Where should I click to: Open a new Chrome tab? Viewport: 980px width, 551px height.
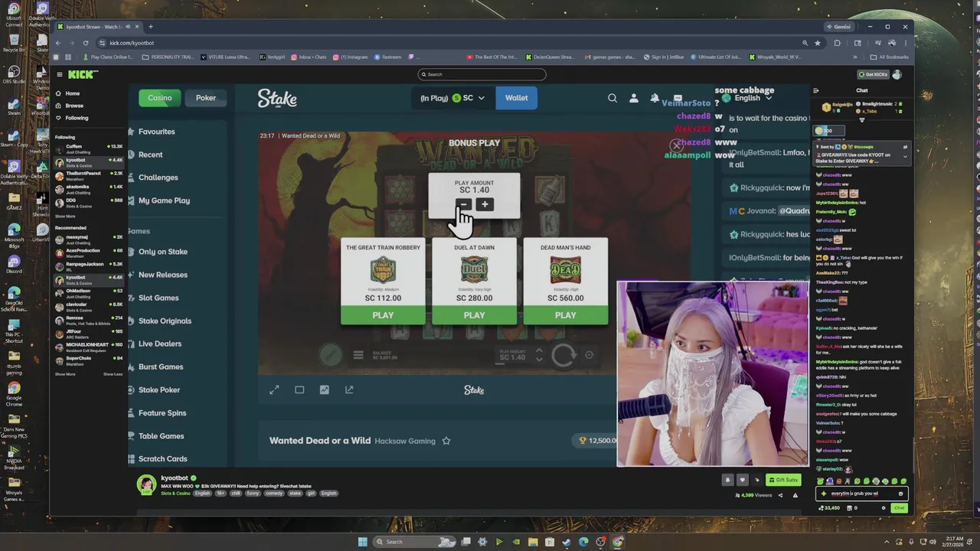pos(150,27)
